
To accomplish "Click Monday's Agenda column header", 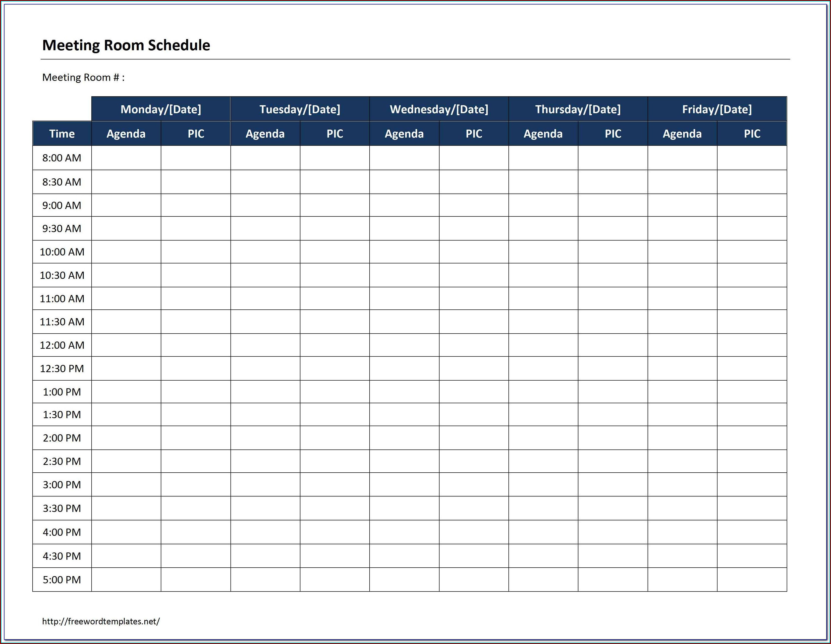I will pyautogui.click(x=126, y=134).
